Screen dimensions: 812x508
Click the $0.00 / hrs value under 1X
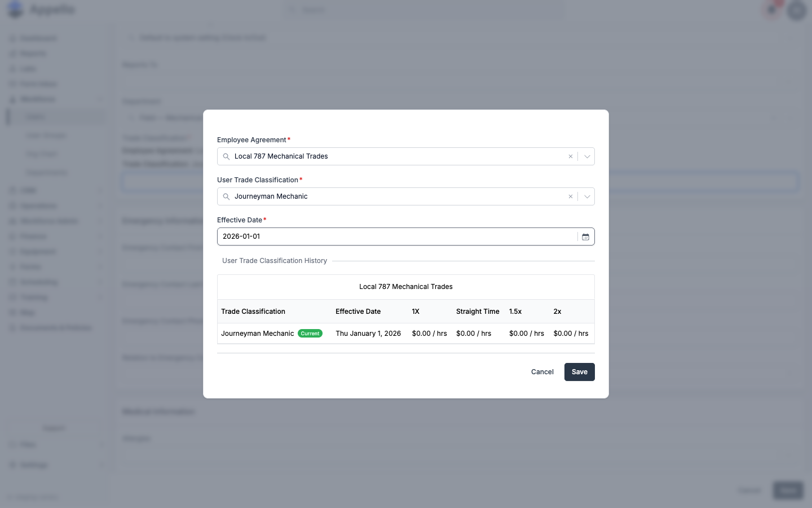pyautogui.click(x=429, y=334)
